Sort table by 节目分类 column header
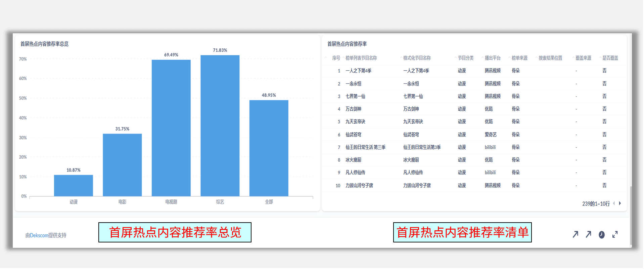 tap(465, 58)
